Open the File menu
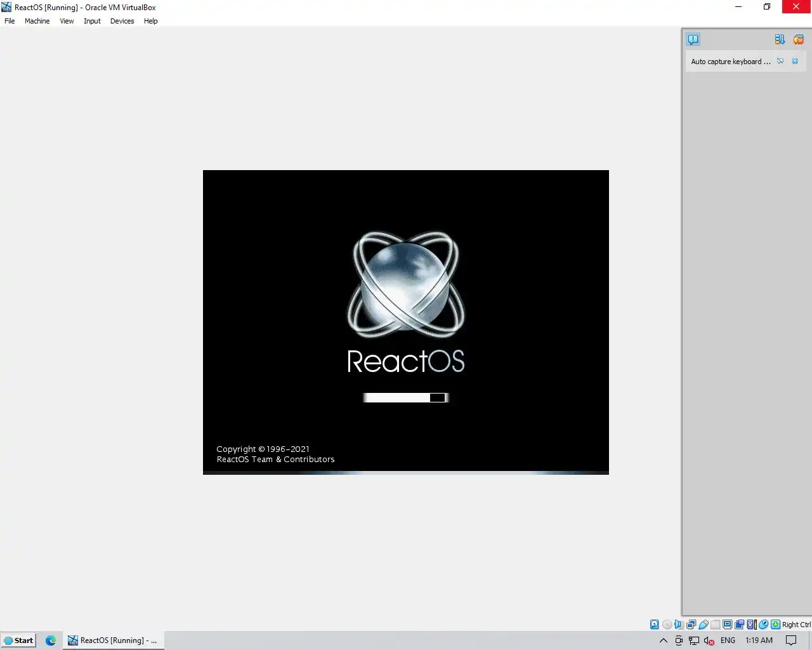The image size is (812, 650). [x=10, y=21]
